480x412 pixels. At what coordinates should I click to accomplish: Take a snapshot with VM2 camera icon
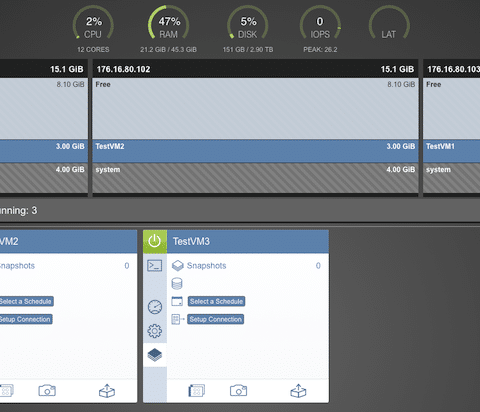[x=47, y=390]
